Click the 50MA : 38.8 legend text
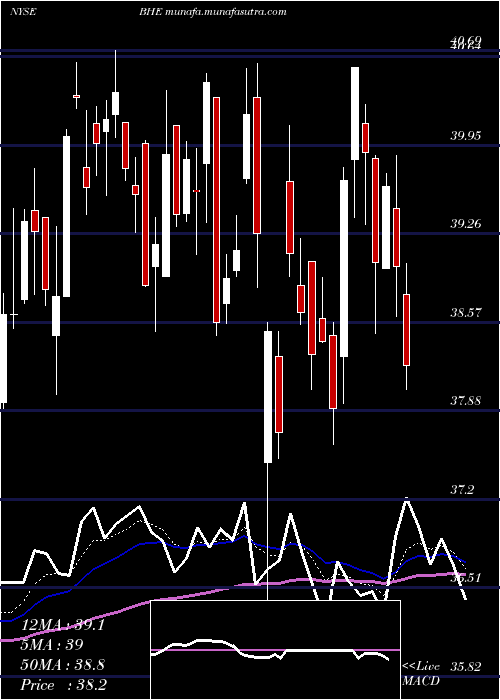500x700 pixels. point(62,665)
